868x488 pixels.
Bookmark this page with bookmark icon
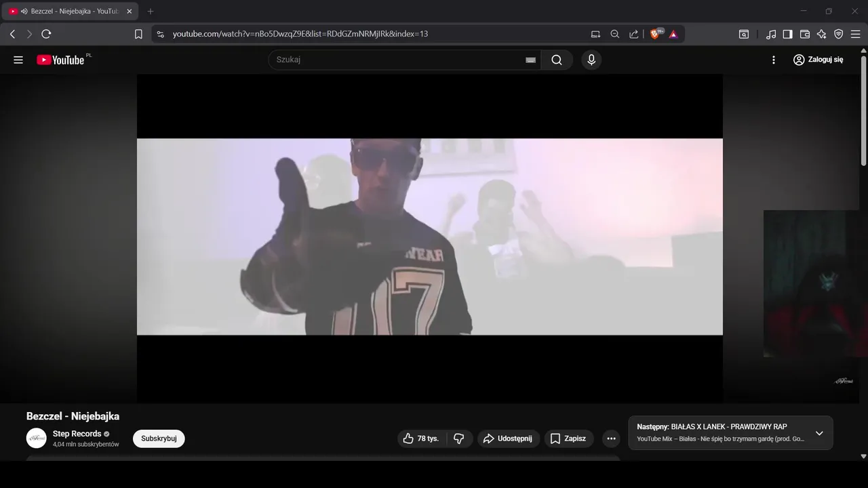(138, 34)
